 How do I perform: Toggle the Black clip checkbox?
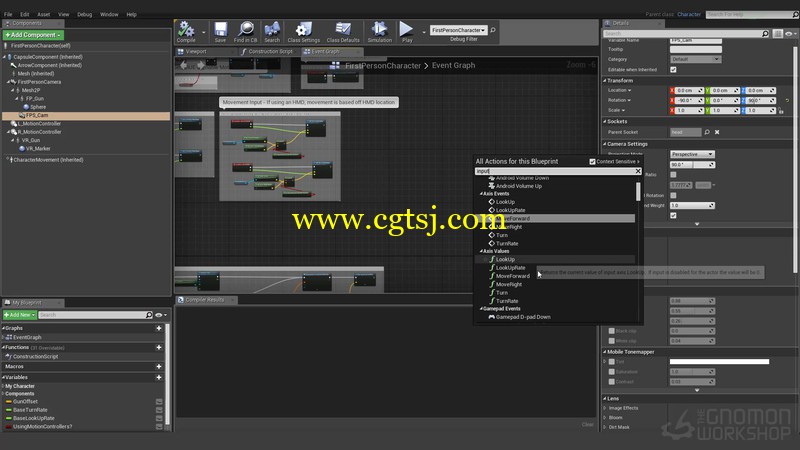point(611,331)
